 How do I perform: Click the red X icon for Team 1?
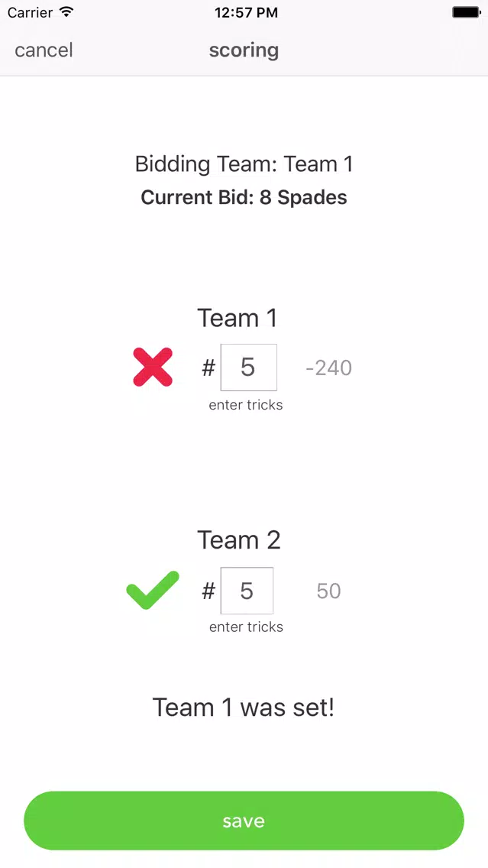pyautogui.click(x=153, y=367)
